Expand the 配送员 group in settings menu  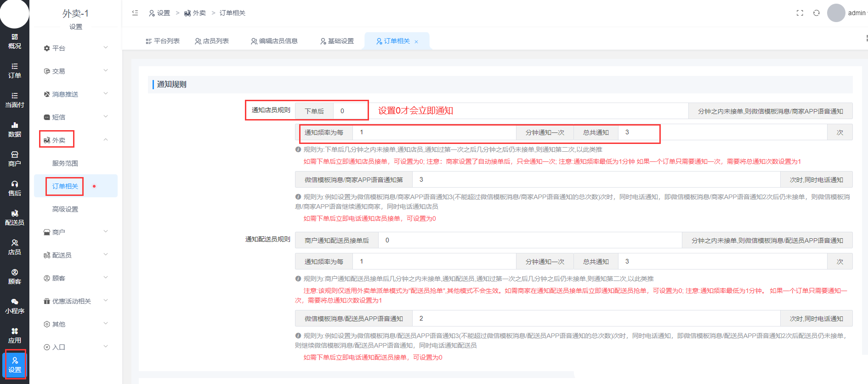coord(76,255)
